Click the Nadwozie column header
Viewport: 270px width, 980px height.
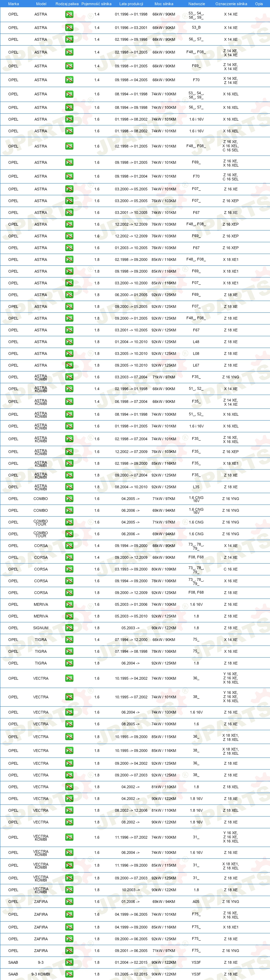pos(196,4)
